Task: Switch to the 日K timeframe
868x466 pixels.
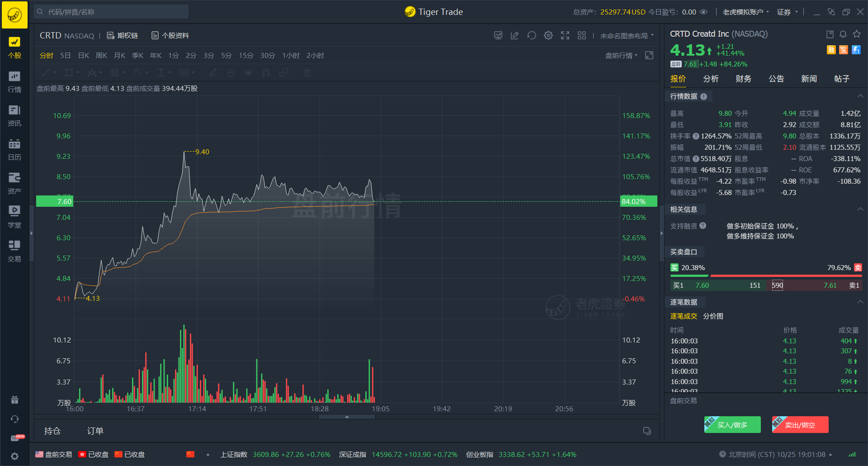Action: (x=84, y=55)
